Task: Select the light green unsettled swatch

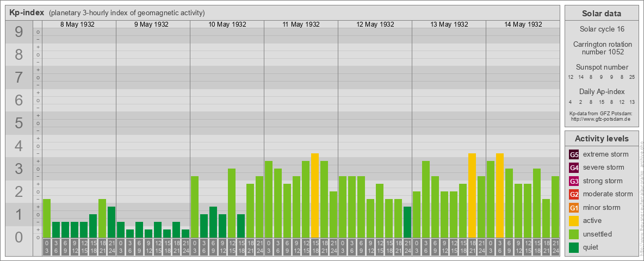Action: (x=574, y=234)
